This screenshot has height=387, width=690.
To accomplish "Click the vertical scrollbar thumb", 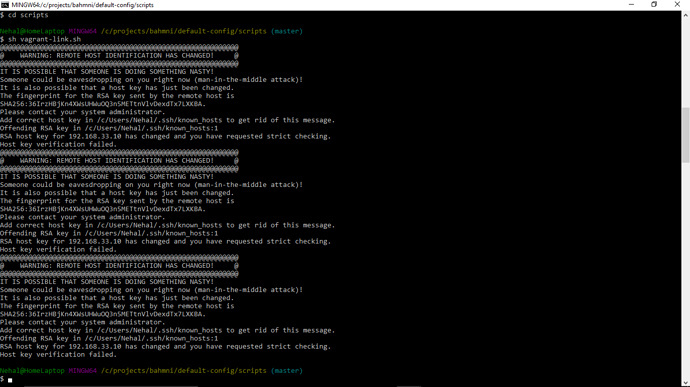I will [x=686, y=135].
